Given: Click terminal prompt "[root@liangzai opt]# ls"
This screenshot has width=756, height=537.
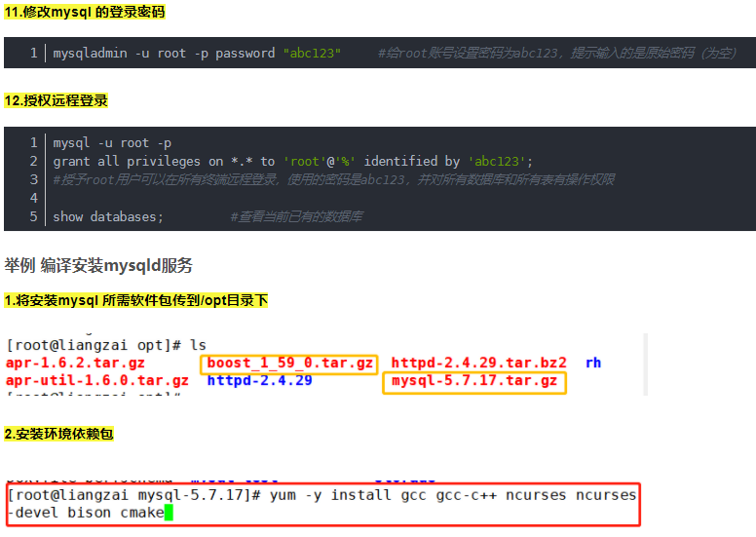Looking at the screenshot, I should coord(106,345).
